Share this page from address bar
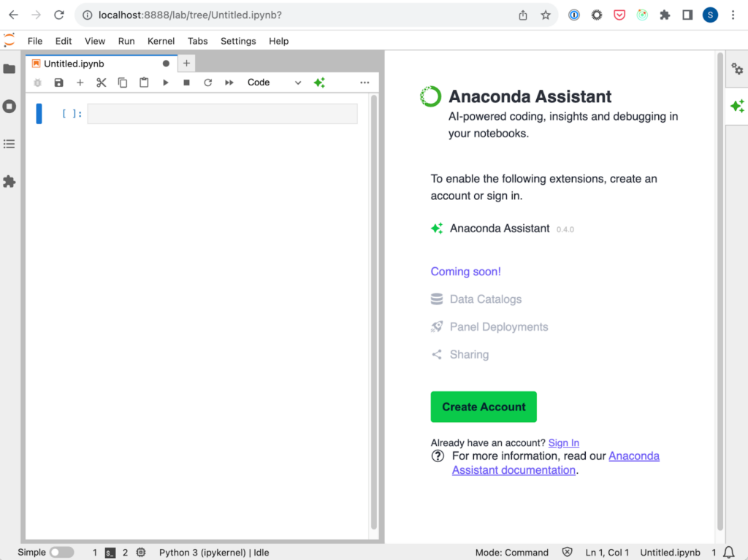Viewport: 748px width, 560px height. (x=523, y=15)
